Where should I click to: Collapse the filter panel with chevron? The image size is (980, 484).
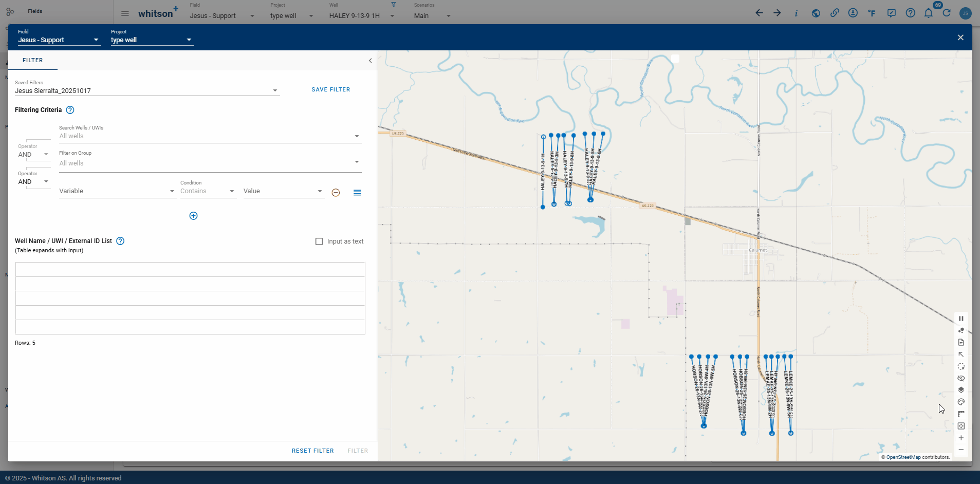(370, 61)
